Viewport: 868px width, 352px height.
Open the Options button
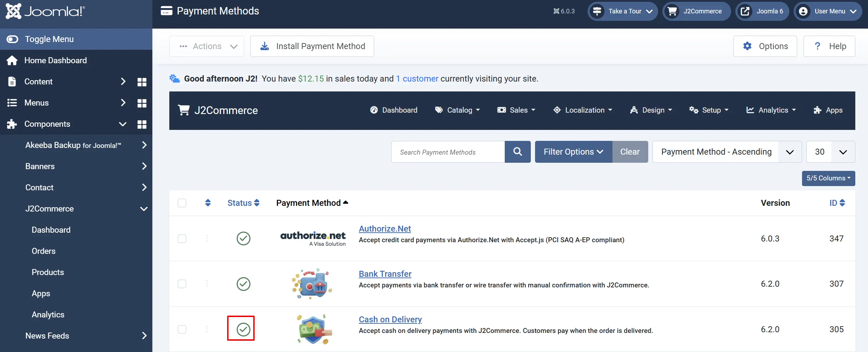[x=765, y=46]
